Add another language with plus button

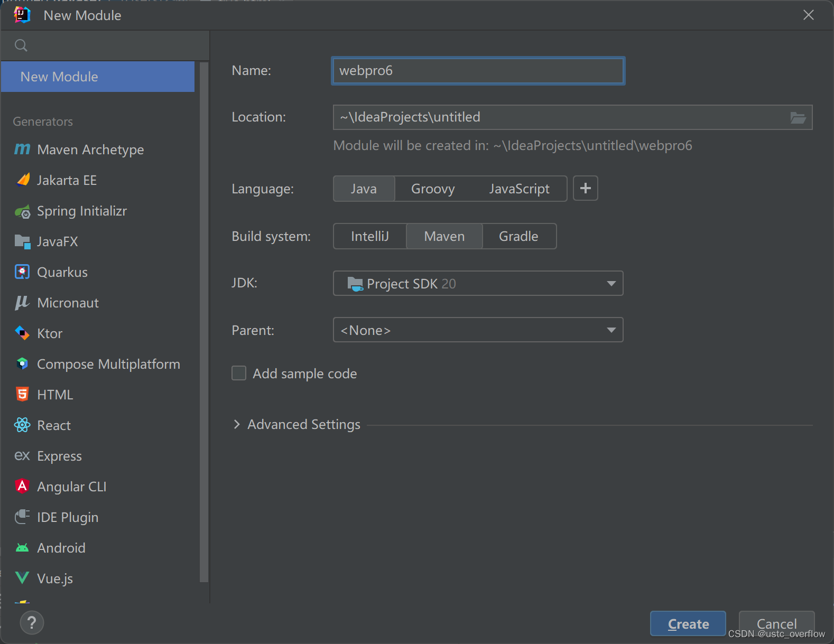pos(586,189)
